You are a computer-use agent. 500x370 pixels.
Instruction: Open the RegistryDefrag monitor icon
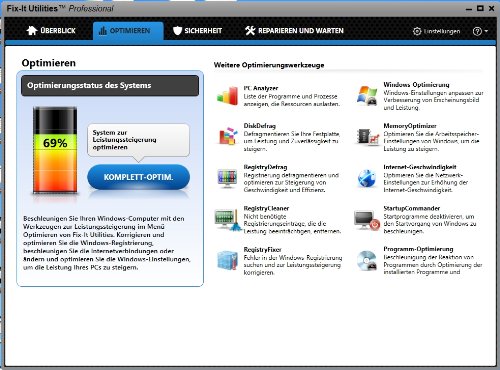click(227, 178)
